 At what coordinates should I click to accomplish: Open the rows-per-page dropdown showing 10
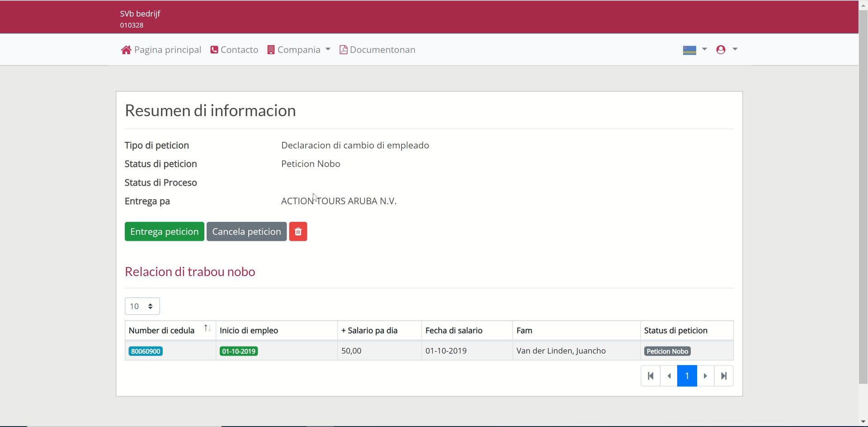point(142,306)
